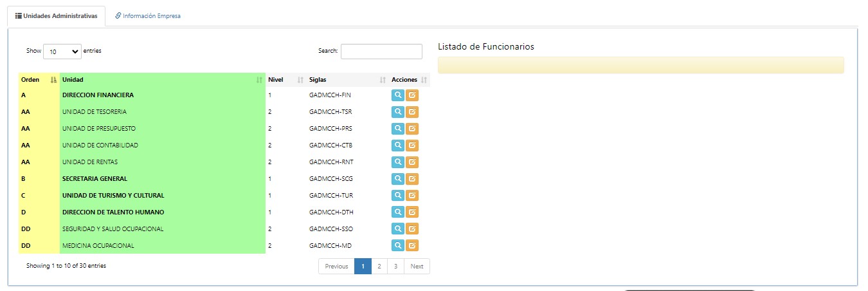View details of UNIDAD DE PRESUPUESTO row

coord(398,129)
